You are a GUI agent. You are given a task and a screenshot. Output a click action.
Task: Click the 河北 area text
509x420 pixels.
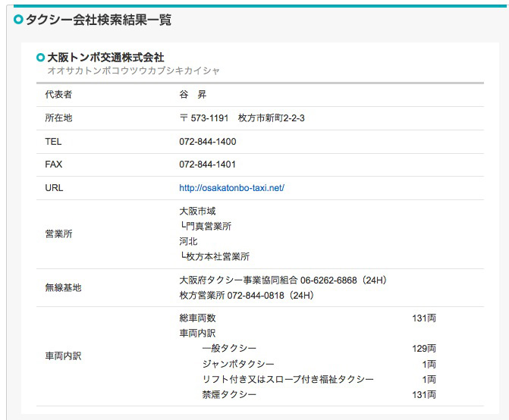(x=188, y=241)
